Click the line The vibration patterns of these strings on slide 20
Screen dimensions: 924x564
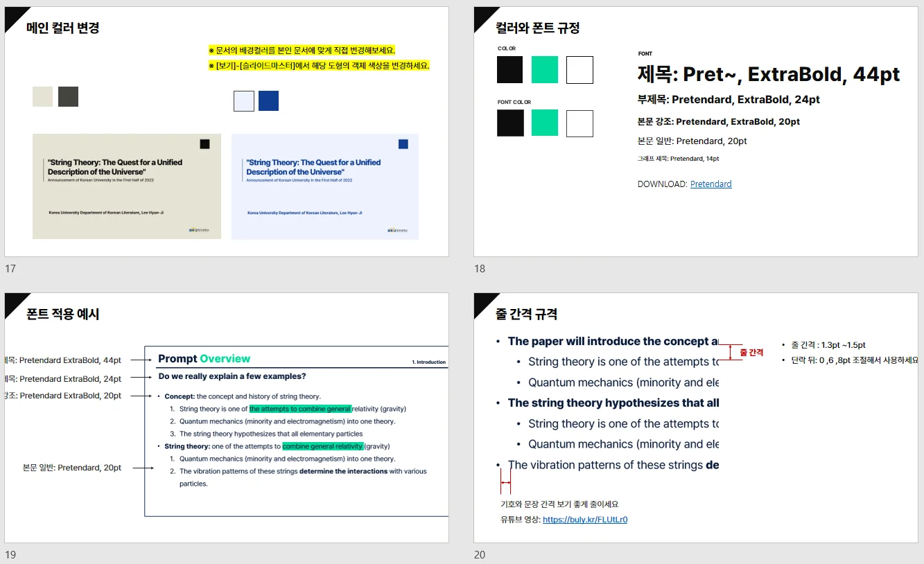point(613,465)
